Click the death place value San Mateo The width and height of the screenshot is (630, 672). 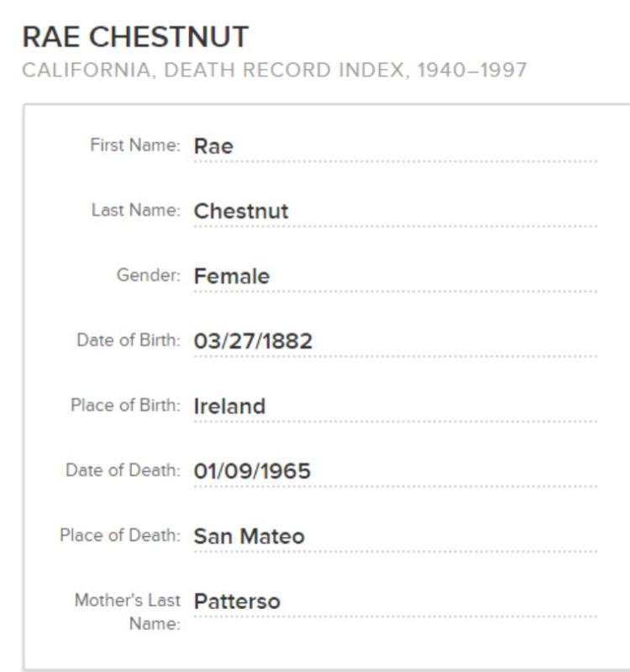pos(249,536)
